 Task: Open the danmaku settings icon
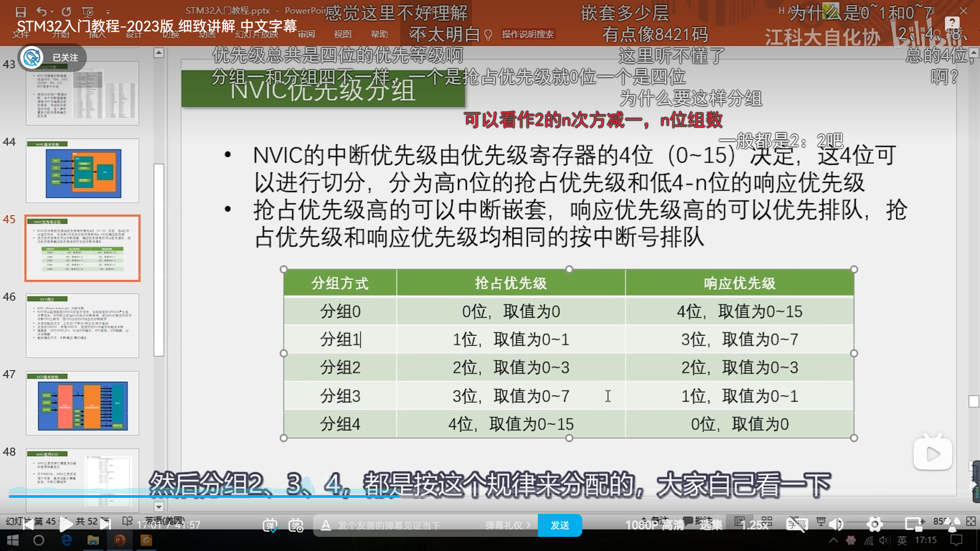[296, 525]
